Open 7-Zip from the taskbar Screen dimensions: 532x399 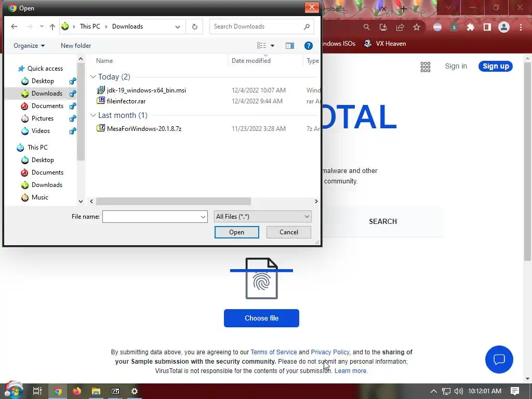pos(115,391)
